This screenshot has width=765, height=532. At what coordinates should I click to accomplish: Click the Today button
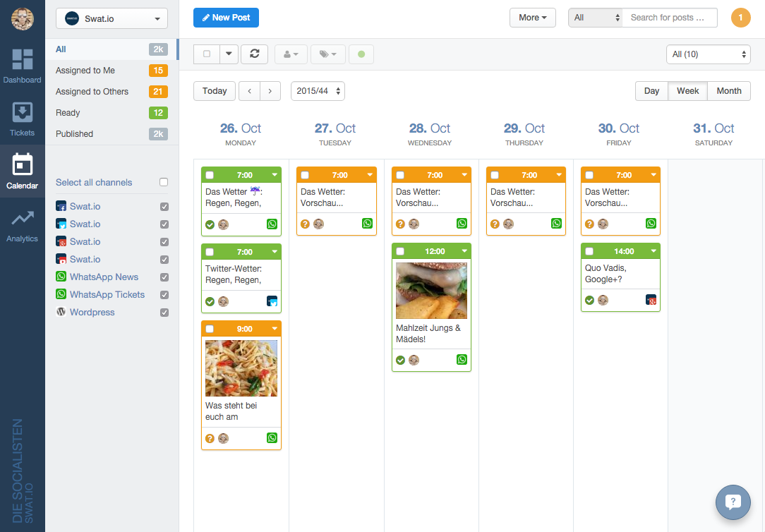coord(215,91)
